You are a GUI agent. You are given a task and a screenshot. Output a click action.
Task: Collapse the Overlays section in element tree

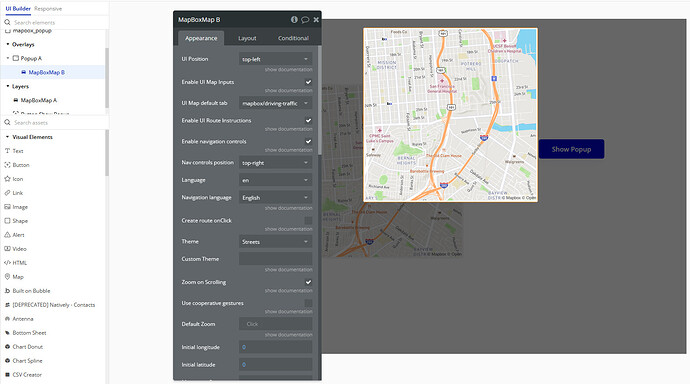[7, 44]
